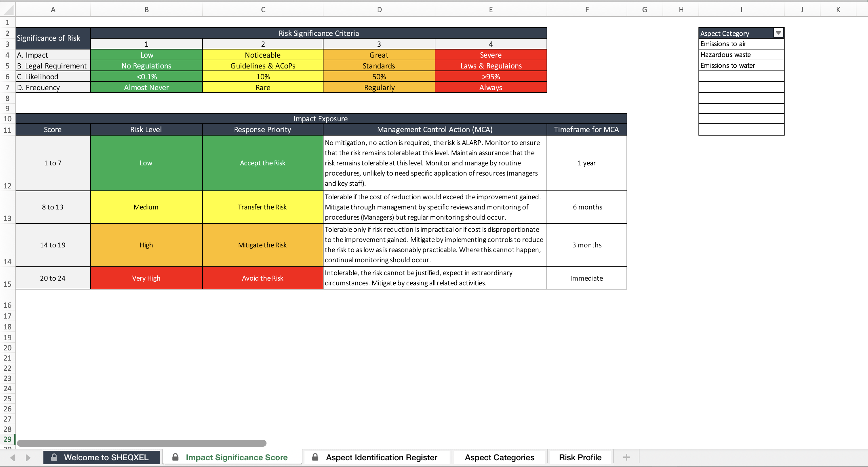Select row 12 header
The height and width of the screenshot is (467, 868).
coord(7,163)
